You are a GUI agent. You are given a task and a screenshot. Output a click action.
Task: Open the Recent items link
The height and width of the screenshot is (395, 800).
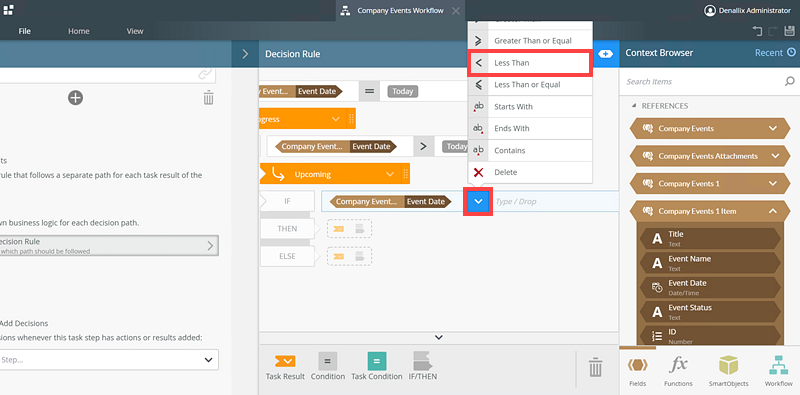(x=775, y=53)
